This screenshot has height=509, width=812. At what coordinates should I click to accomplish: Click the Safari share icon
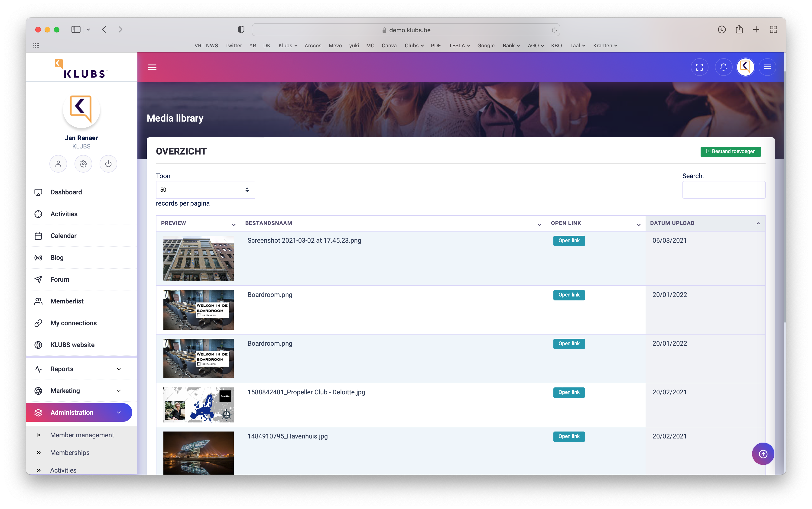coord(739,30)
